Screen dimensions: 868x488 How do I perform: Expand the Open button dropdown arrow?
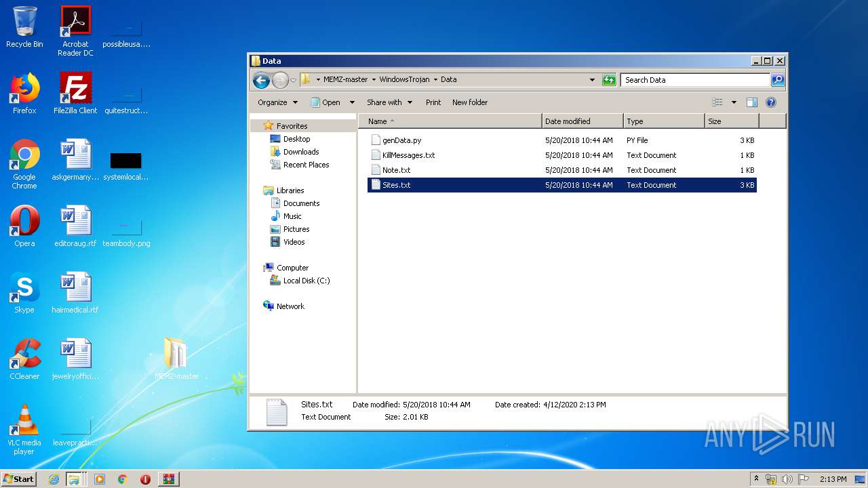click(352, 102)
